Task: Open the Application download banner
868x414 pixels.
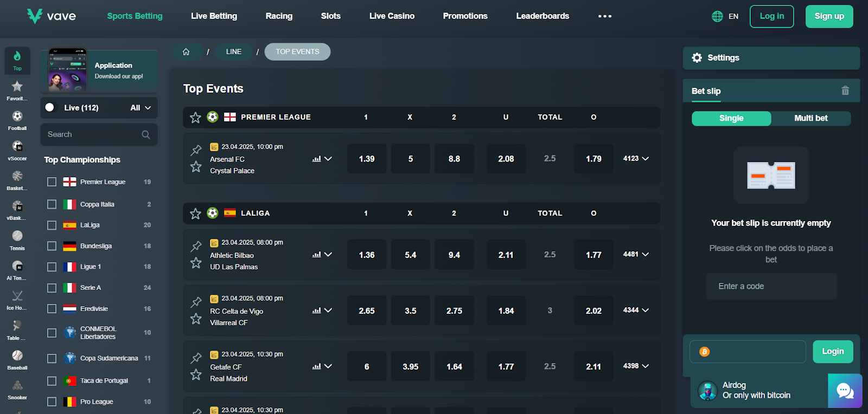Action: 99,71
